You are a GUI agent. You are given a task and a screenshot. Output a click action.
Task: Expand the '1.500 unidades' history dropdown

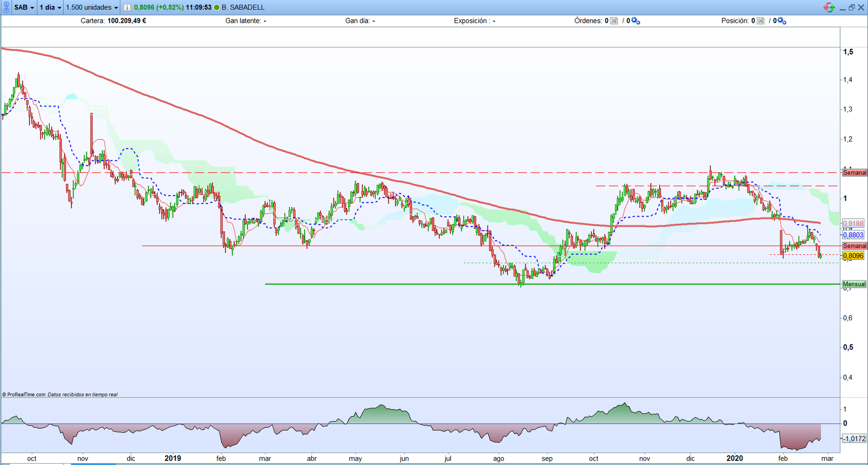tap(92, 7)
